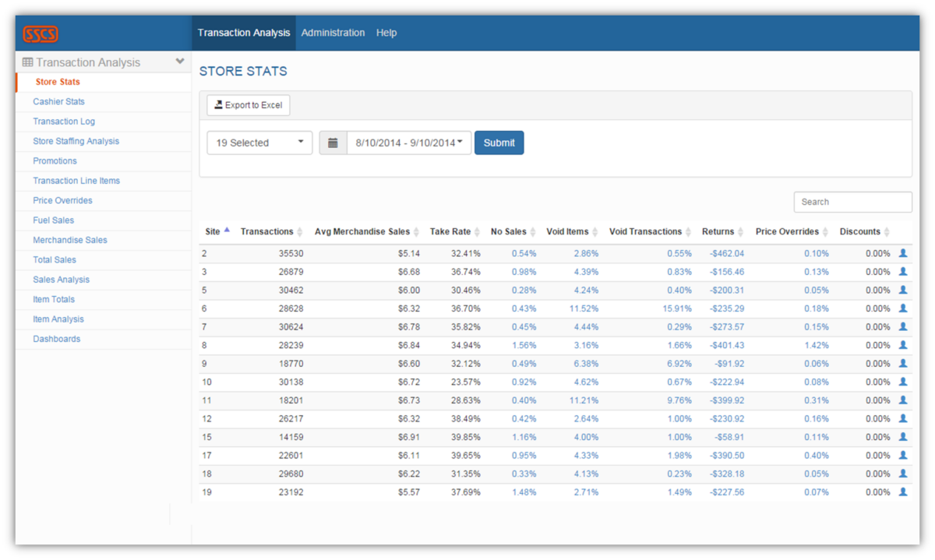Collapse the Transaction Analysis sidebar panel
Image resolution: width=935 pixels, height=560 pixels.
point(180,61)
